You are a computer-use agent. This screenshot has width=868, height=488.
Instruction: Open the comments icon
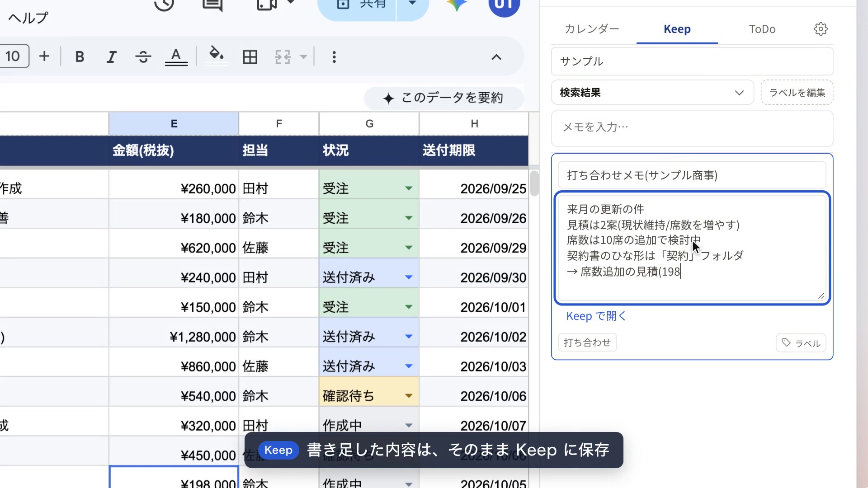212,5
